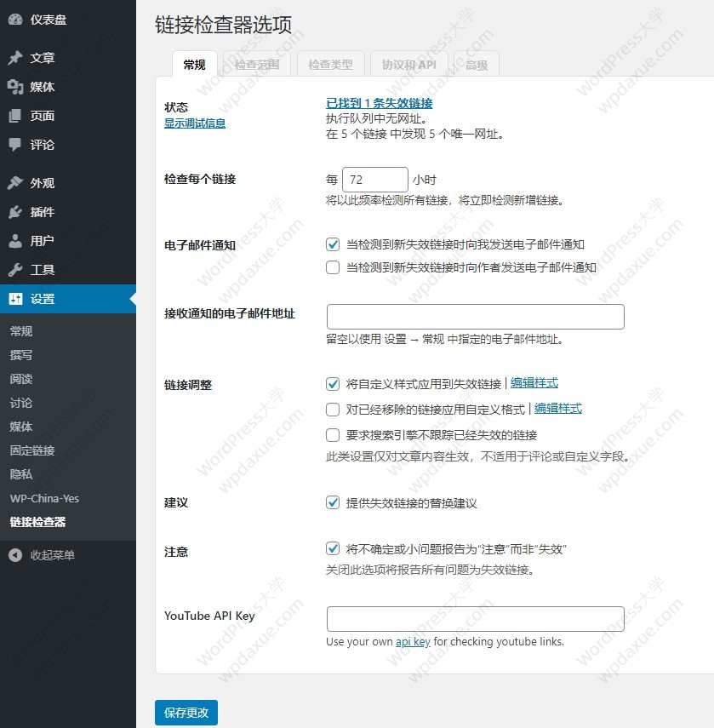The image size is (714, 728).
Task: Click the YouTube API Key input field
Action: (x=475, y=618)
